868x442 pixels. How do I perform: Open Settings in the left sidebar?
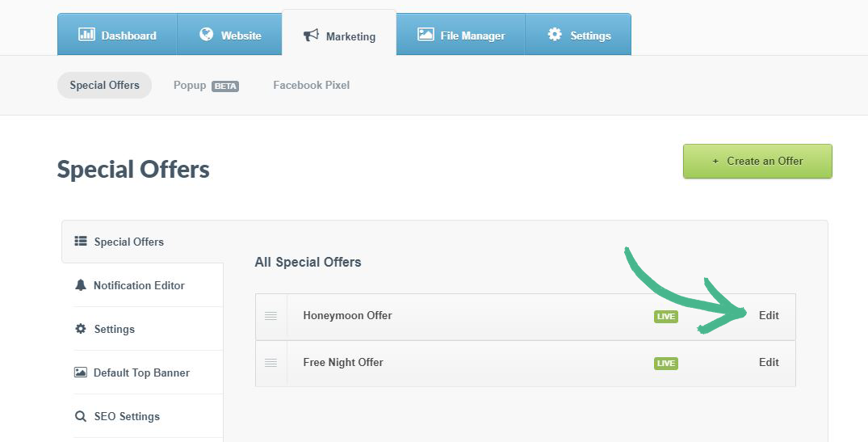pyautogui.click(x=114, y=329)
